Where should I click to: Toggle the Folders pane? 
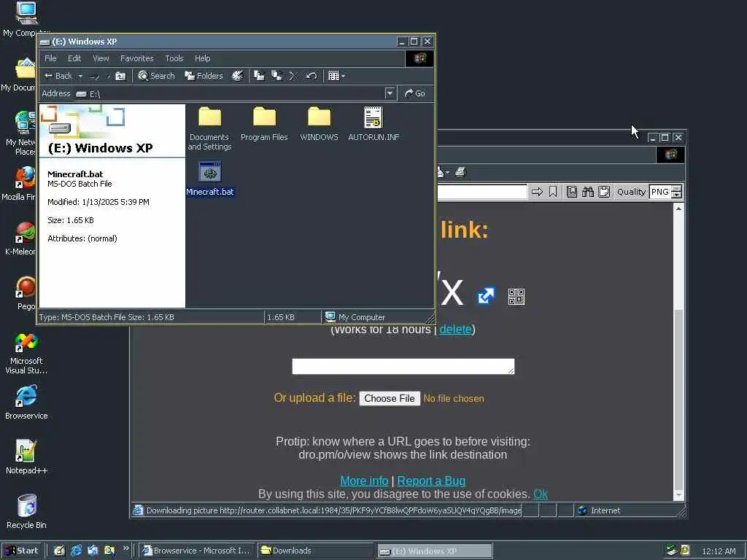point(204,76)
